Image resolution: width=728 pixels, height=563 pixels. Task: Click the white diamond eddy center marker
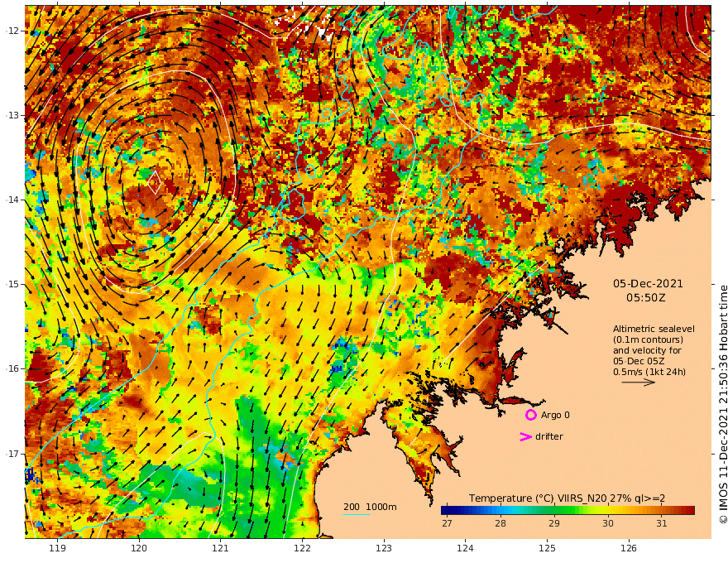click(155, 182)
